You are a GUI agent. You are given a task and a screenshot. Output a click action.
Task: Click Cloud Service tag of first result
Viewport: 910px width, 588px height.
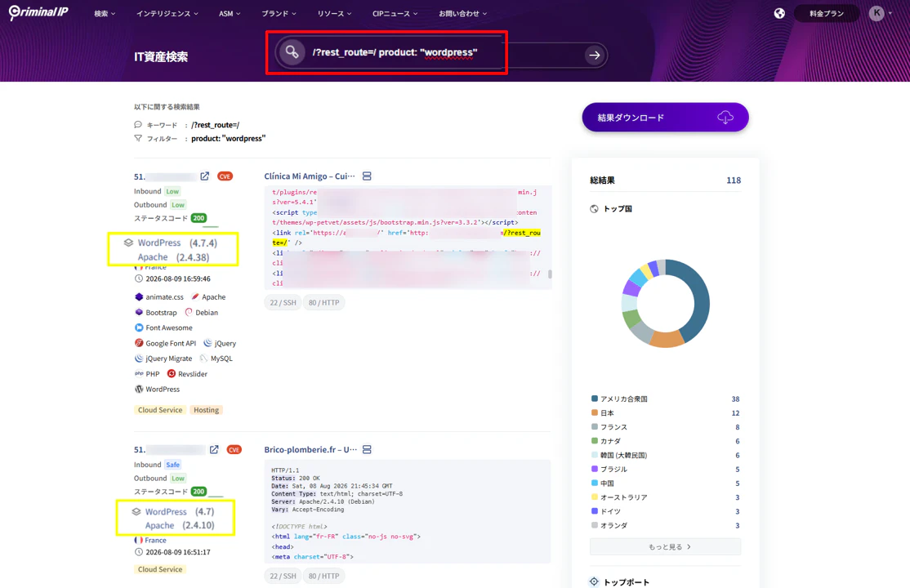[160, 410]
